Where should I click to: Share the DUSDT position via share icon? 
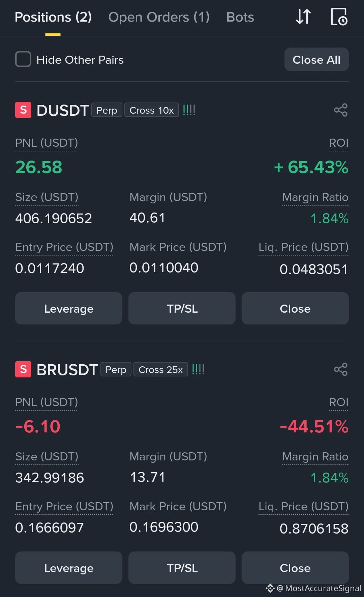tap(341, 110)
